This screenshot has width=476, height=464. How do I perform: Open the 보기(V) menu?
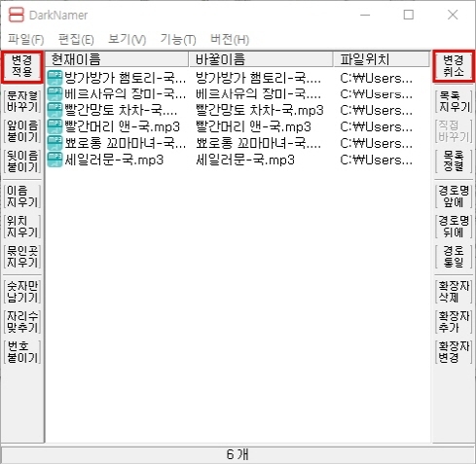tap(127, 40)
